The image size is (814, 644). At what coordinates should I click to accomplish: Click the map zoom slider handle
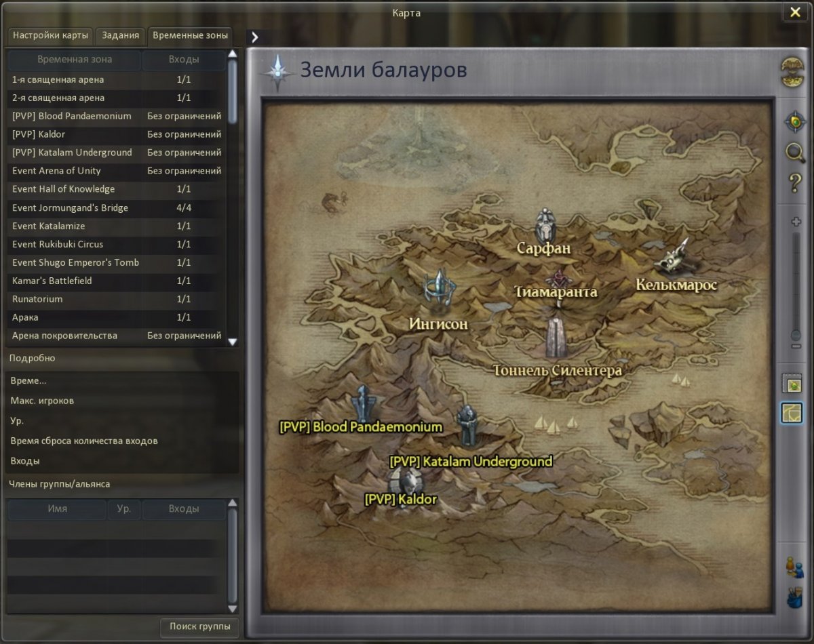(x=796, y=335)
